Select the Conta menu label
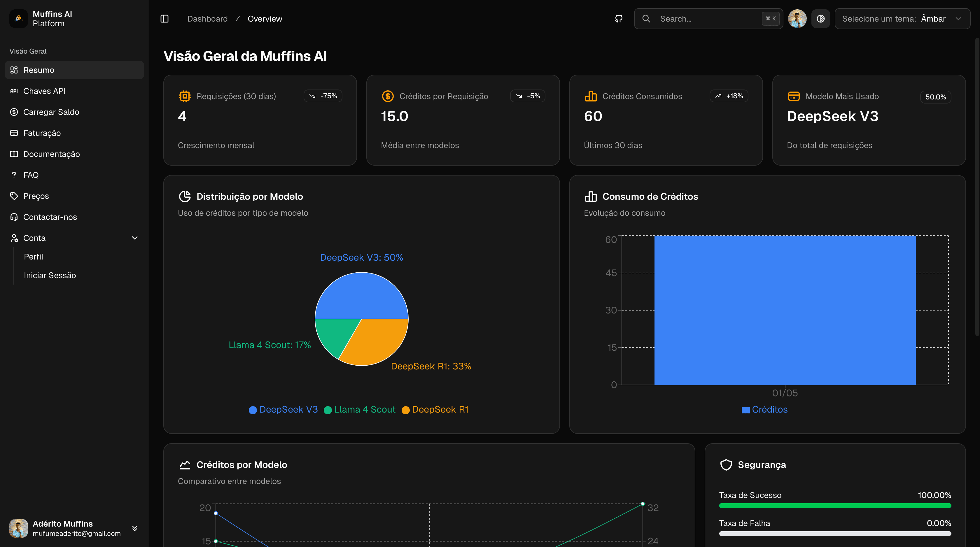980x547 pixels. point(34,238)
